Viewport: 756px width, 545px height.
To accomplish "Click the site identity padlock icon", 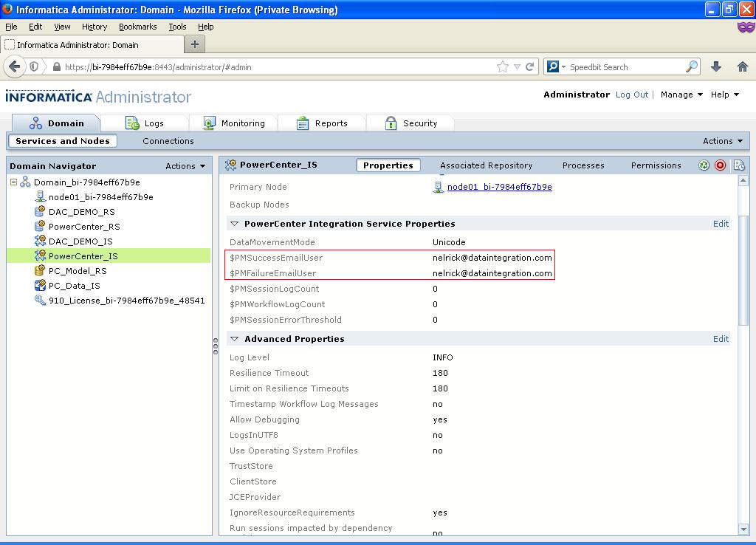I will (x=56, y=66).
